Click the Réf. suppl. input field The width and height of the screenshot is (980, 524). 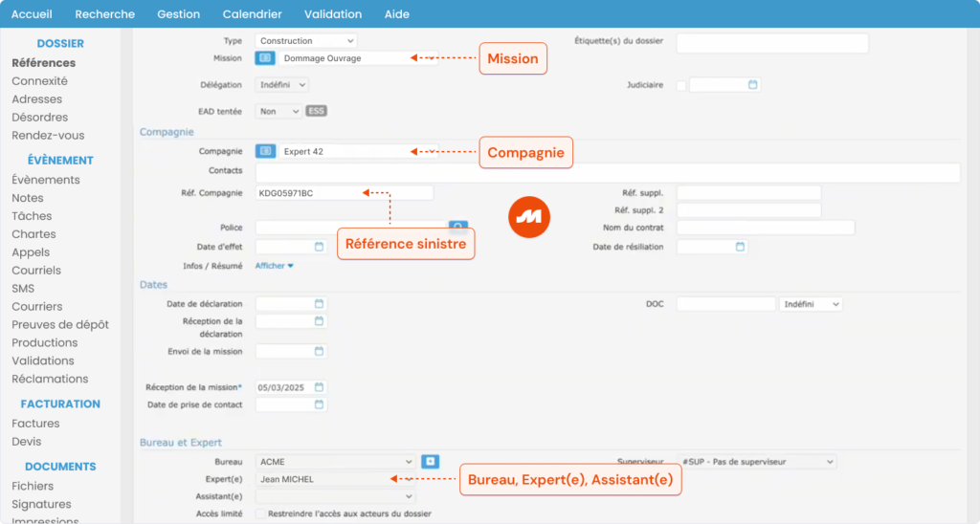[x=748, y=193]
